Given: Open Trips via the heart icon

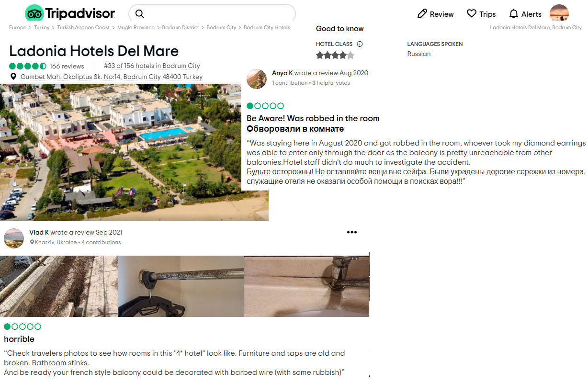Looking at the screenshot, I should [472, 13].
